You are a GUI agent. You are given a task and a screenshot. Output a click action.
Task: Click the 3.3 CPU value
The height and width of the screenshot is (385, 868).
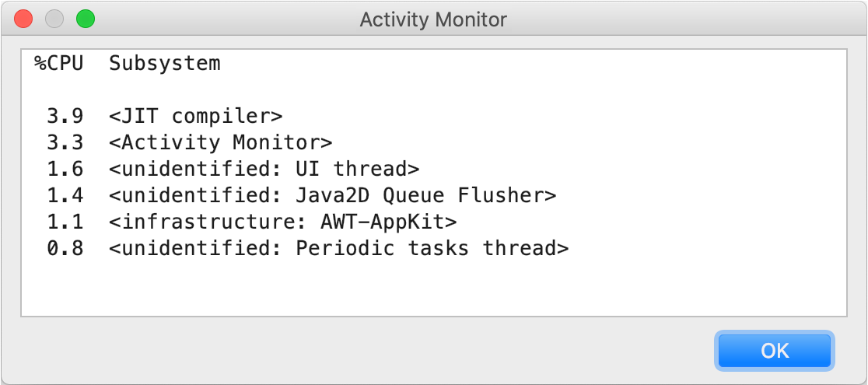tap(65, 143)
